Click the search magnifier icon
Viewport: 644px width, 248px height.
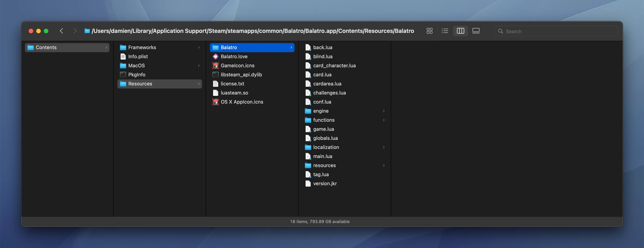(x=501, y=31)
